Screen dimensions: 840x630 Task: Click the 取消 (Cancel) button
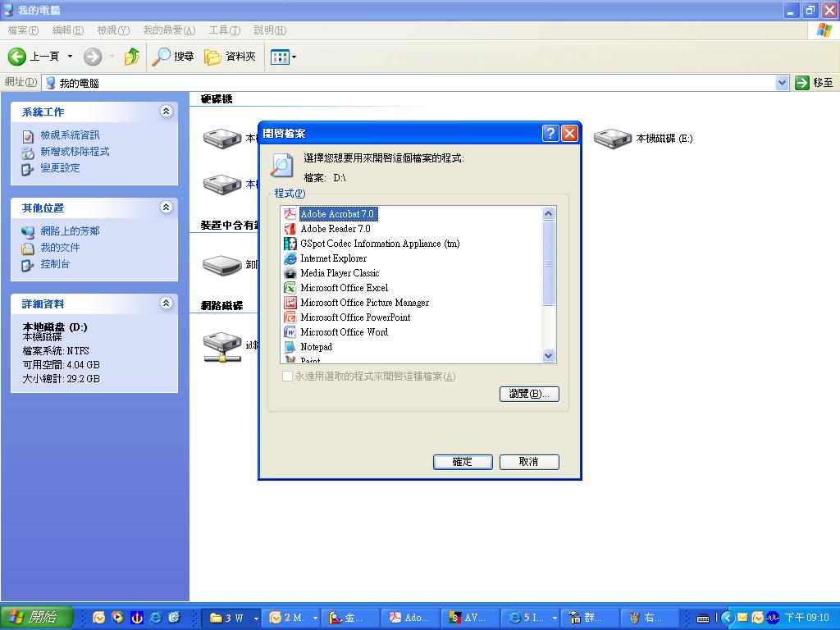click(529, 462)
